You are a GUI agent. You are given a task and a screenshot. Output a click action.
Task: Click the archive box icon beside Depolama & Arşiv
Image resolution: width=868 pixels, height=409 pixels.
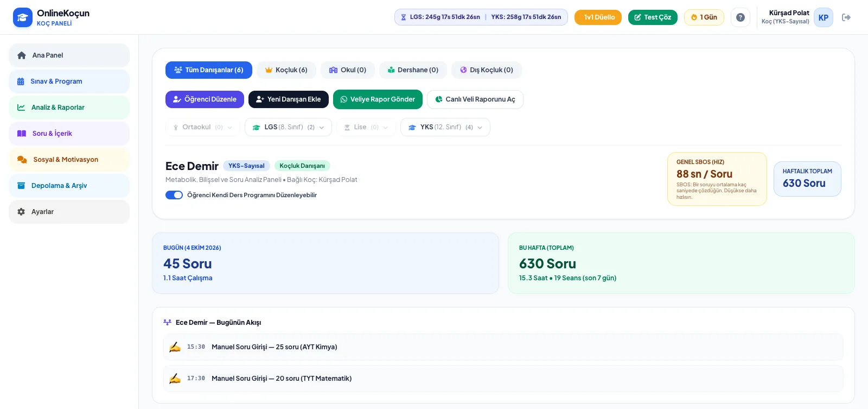(21, 186)
